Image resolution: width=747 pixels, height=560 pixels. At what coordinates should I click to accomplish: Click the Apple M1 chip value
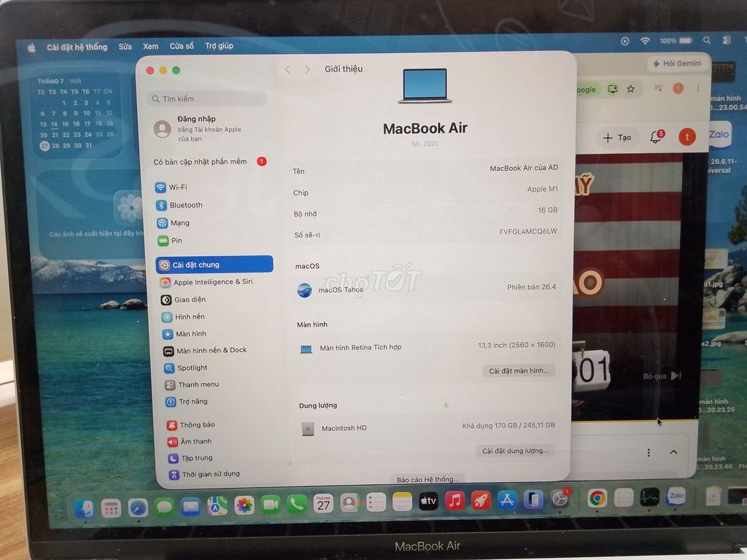[542, 189]
